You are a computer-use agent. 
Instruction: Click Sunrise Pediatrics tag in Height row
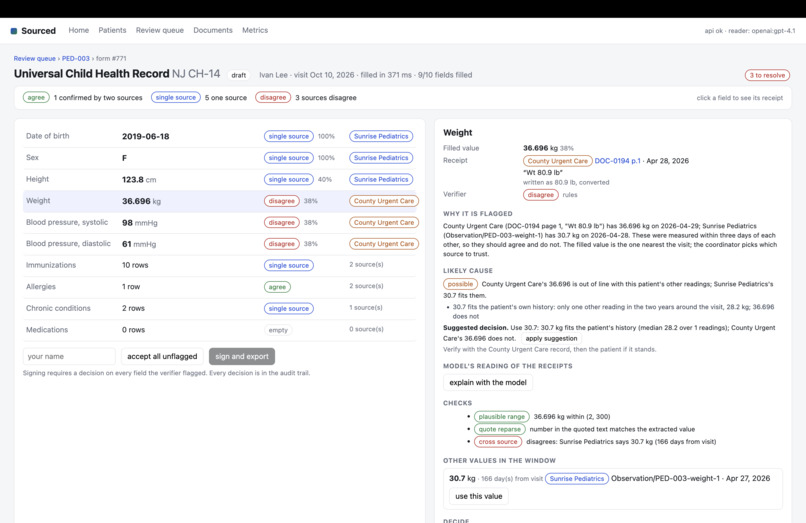[381, 179]
